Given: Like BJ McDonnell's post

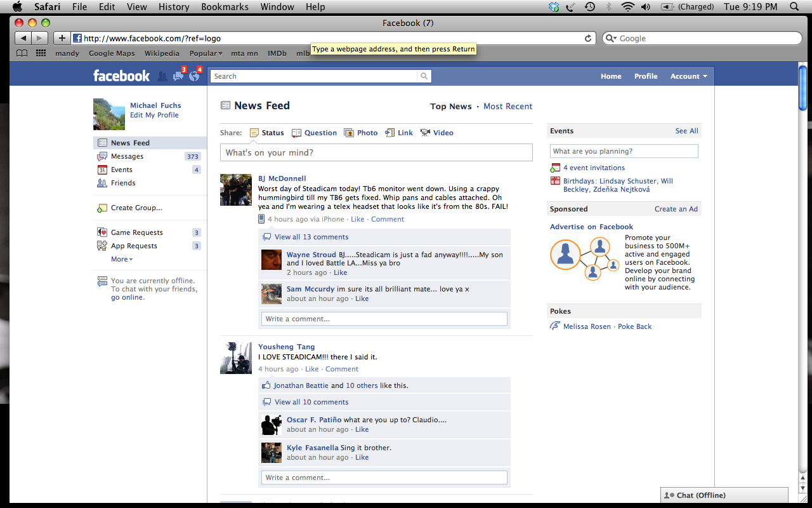Looking at the screenshot, I should click(x=358, y=219).
